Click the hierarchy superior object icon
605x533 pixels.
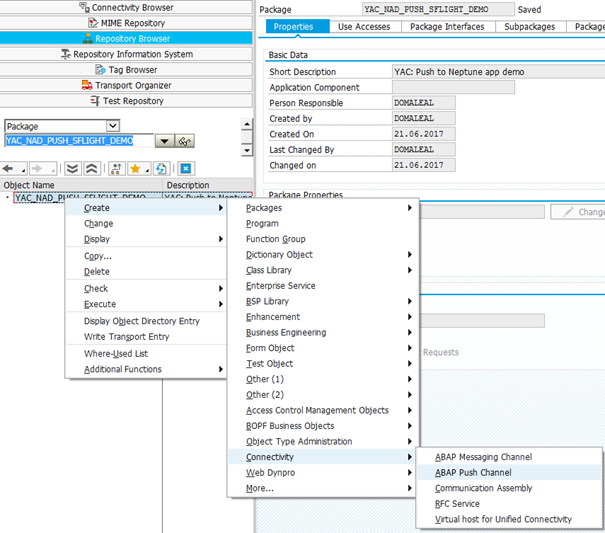(x=116, y=169)
